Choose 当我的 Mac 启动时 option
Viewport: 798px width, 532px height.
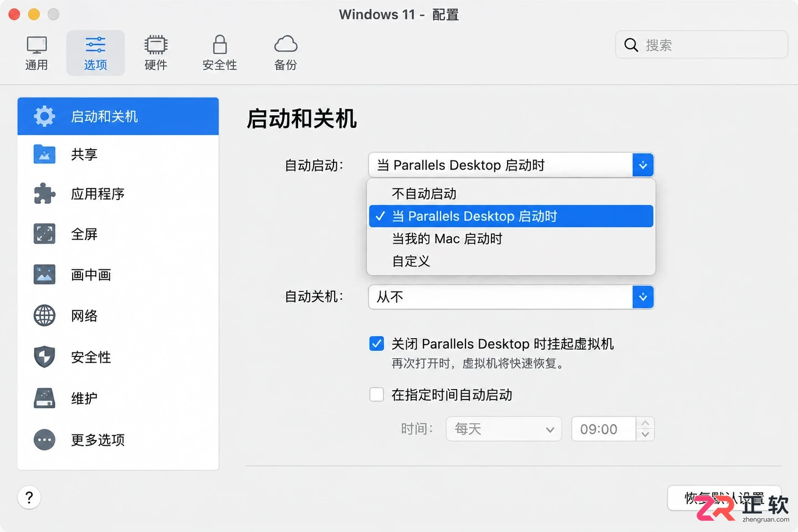pos(511,239)
